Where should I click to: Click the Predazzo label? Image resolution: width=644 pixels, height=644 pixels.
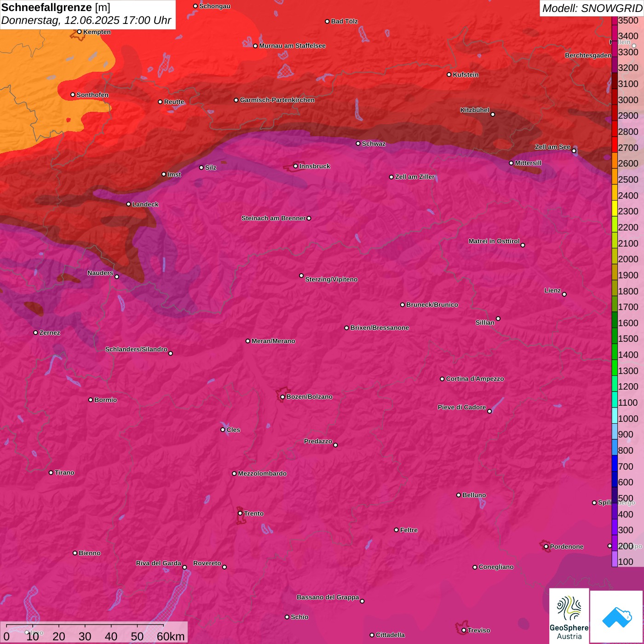coord(318,441)
